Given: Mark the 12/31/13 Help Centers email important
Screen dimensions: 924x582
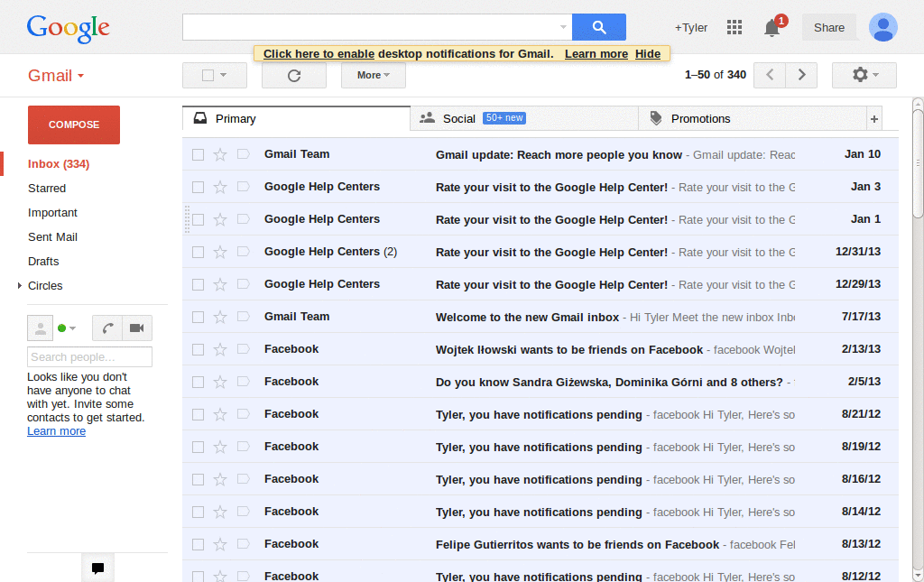Looking at the screenshot, I should tap(243, 252).
